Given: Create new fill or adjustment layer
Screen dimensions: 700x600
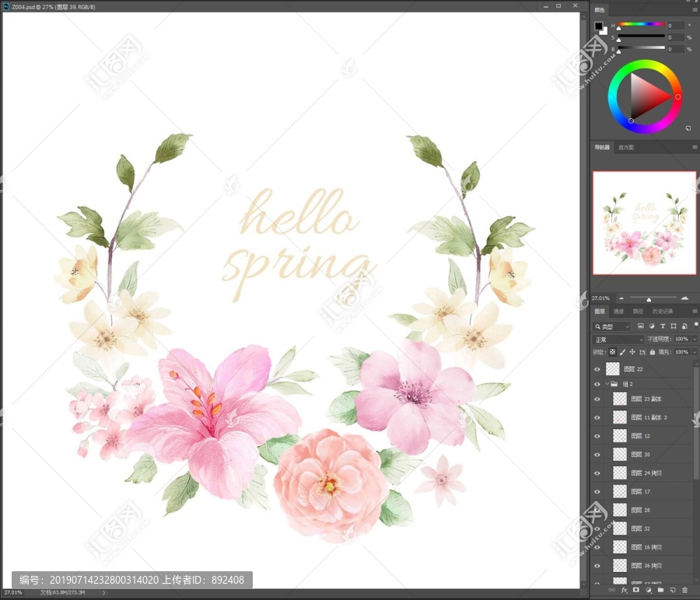Looking at the screenshot, I should pyautogui.click(x=648, y=590).
